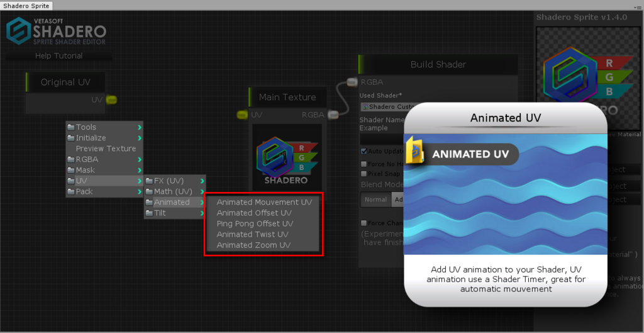Click the Initialize folder icon

pyautogui.click(x=71, y=138)
